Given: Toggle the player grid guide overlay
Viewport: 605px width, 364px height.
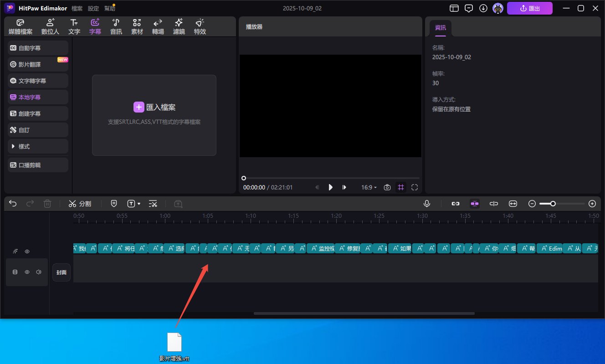Looking at the screenshot, I should click(400, 187).
